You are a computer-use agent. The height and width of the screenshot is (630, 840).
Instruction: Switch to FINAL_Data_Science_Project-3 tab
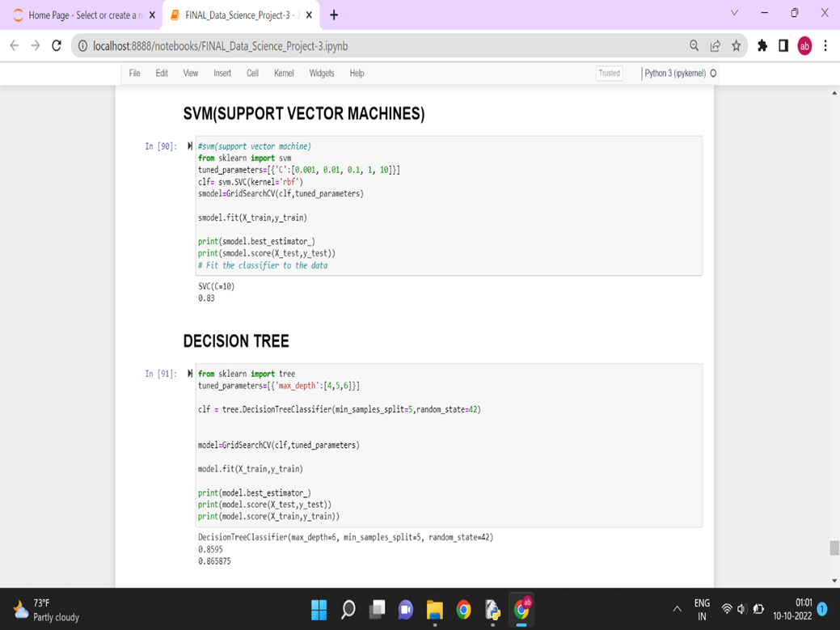pyautogui.click(x=241, y=15)
